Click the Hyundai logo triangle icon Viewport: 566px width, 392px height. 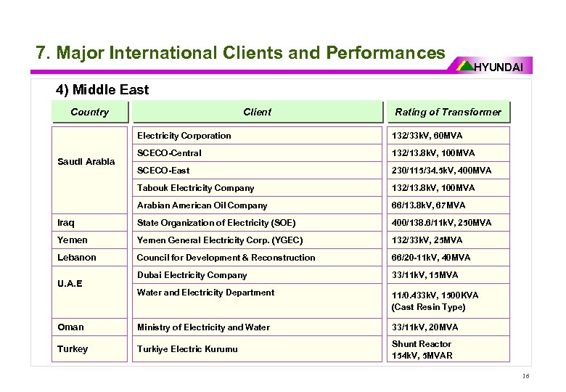(x=465, y=65)
